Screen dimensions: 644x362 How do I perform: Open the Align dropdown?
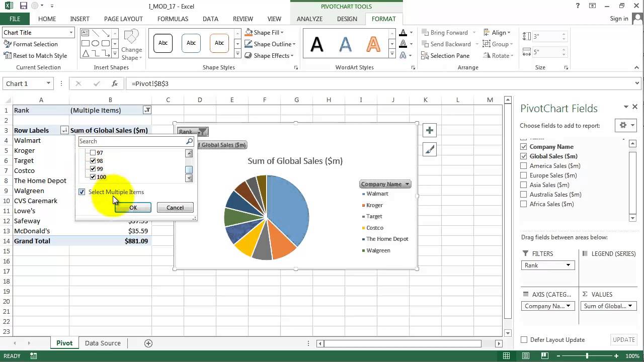(497, 33)
